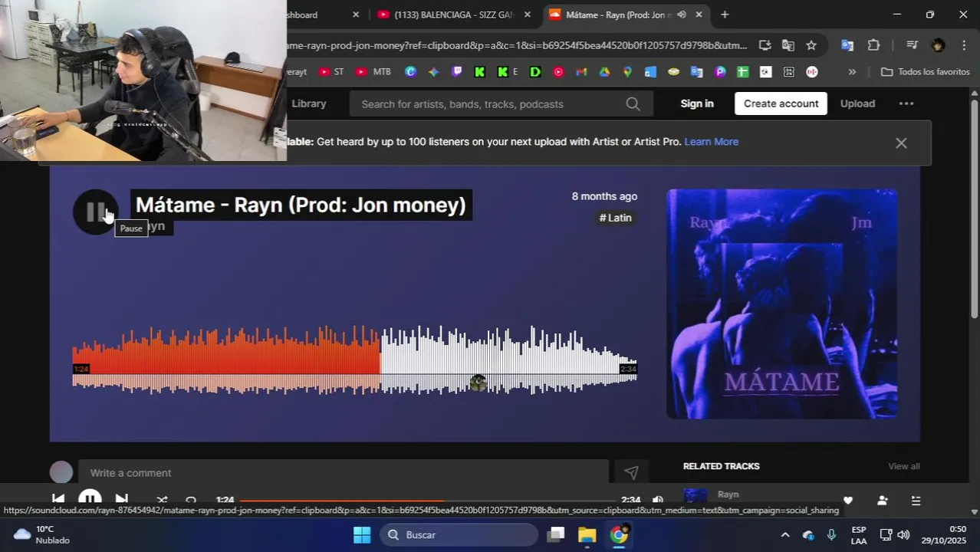Open the ST YouTube bookmark

tap(331, 72)
